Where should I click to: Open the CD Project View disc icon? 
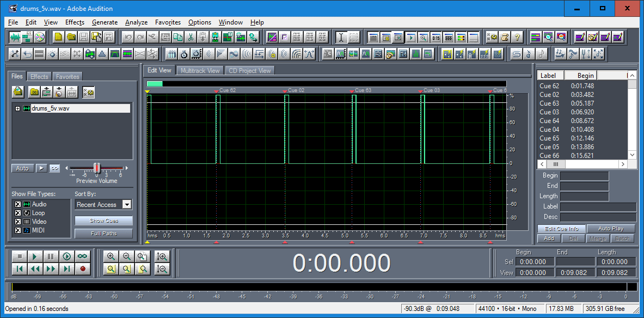pos(39,38)
